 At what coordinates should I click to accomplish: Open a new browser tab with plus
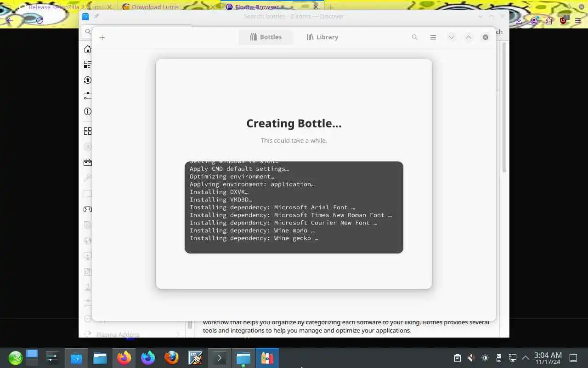click(330, 7)
